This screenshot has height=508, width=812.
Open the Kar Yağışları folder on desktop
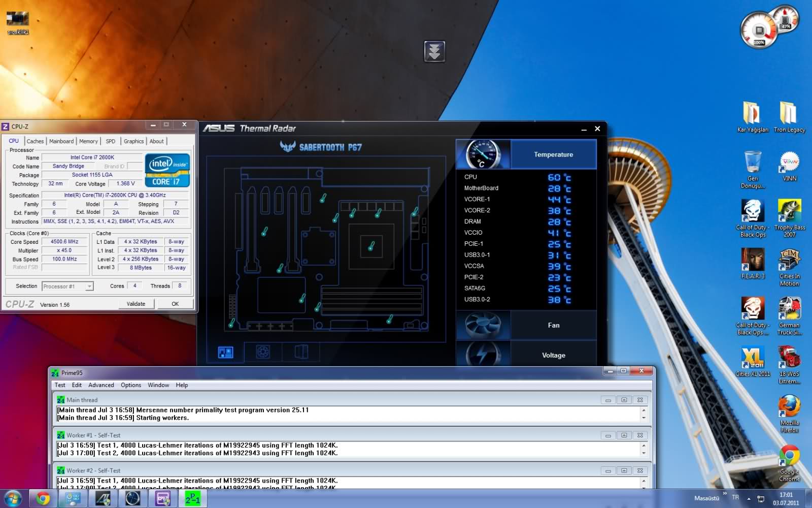(753, 117)
